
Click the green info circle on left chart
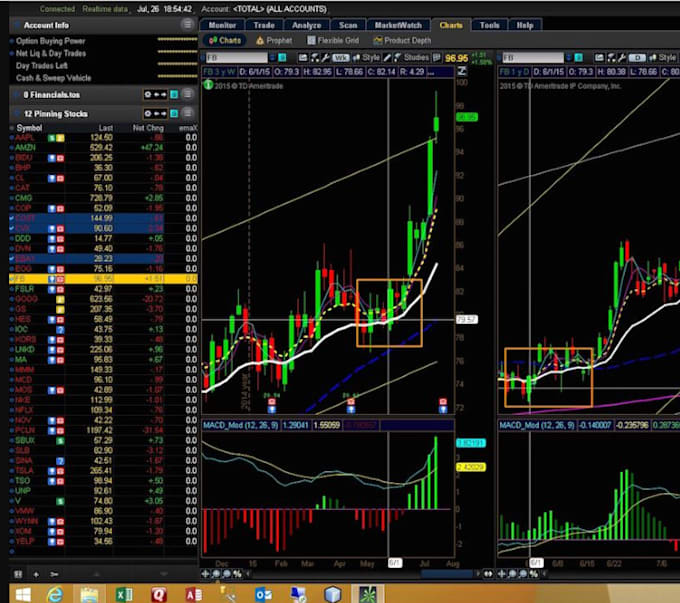[208, 85]
